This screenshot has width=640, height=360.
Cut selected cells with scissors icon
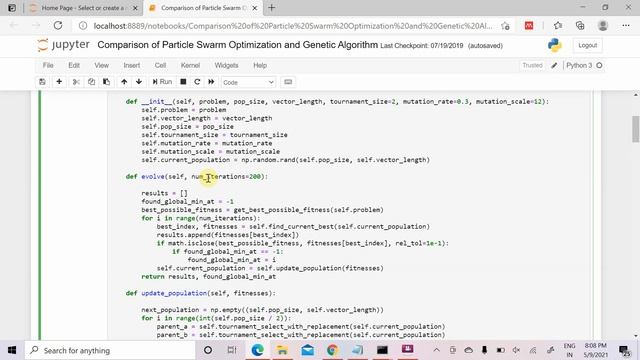pos(76,82)
